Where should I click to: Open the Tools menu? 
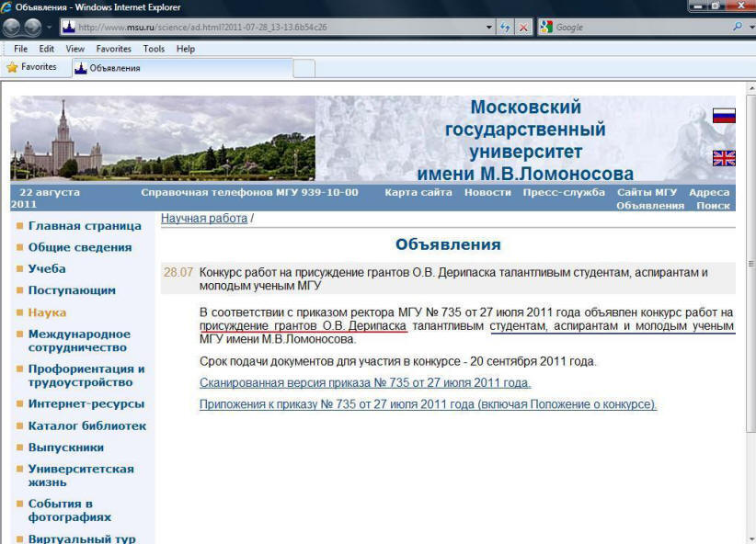tap(154, 49)
